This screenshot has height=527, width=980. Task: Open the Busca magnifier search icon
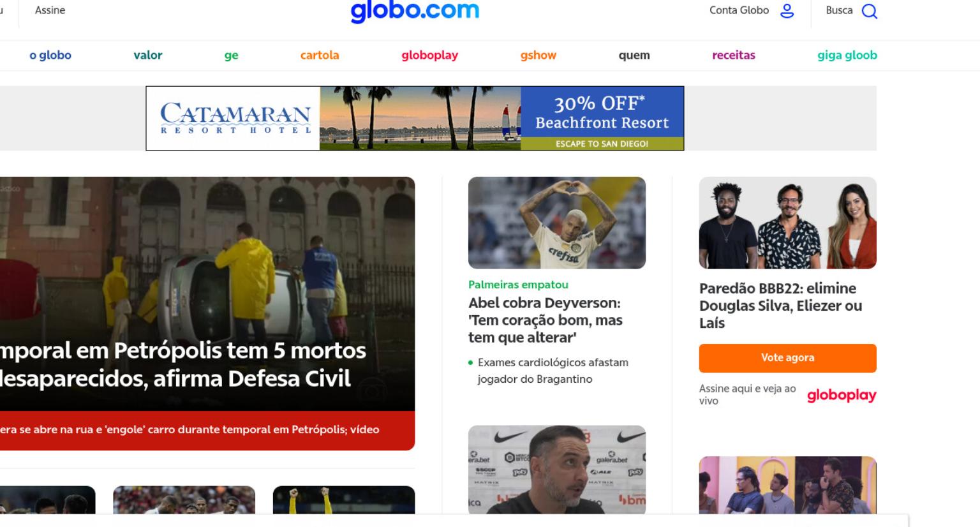870,11
